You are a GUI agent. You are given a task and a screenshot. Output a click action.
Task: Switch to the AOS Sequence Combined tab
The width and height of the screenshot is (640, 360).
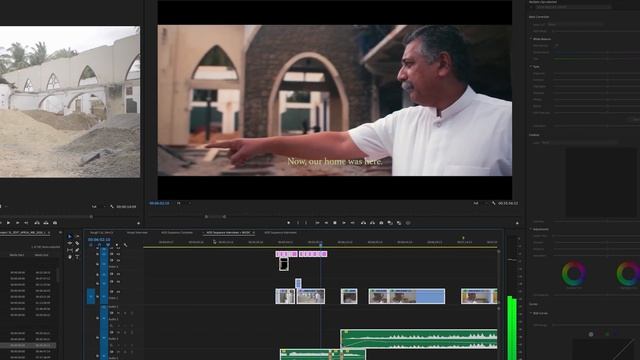coord(176,233)
